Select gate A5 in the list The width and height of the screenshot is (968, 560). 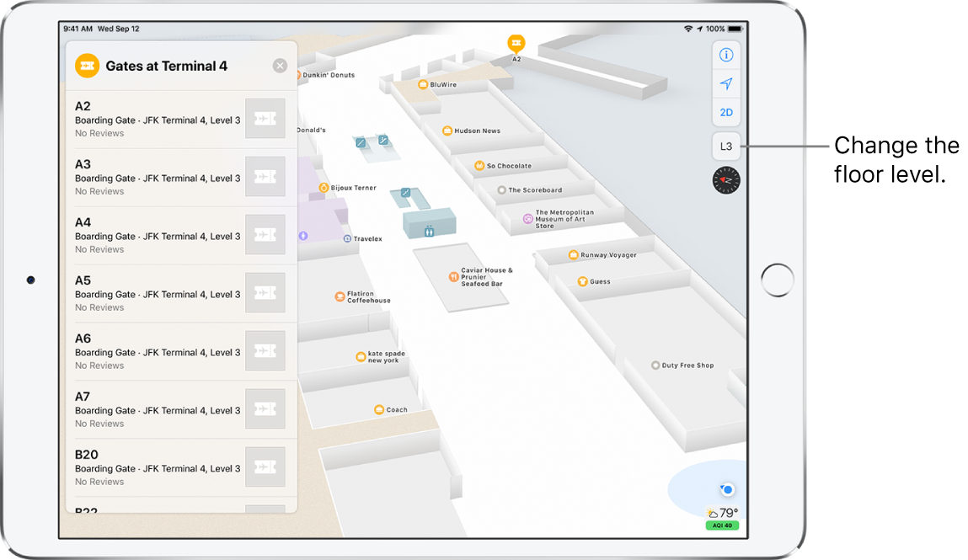point(181,293)
